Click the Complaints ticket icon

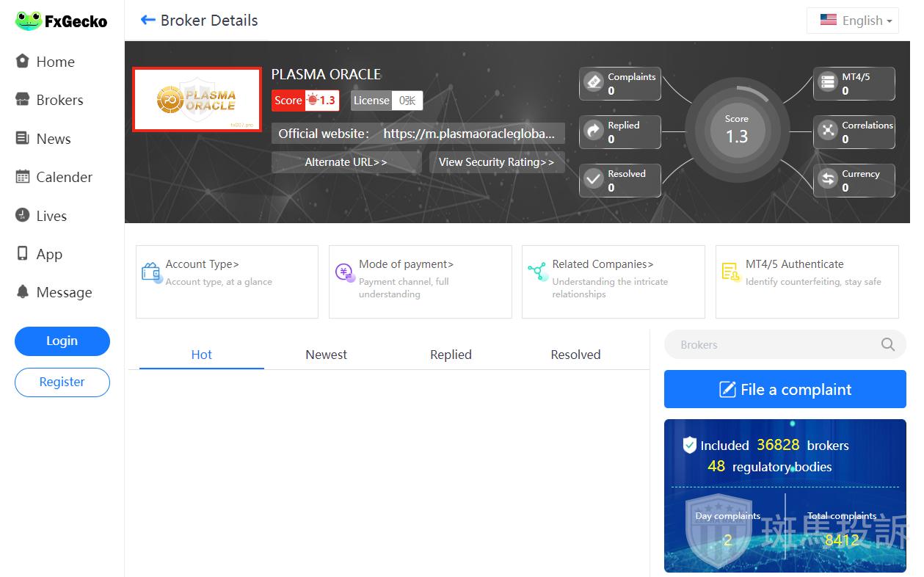593,82
